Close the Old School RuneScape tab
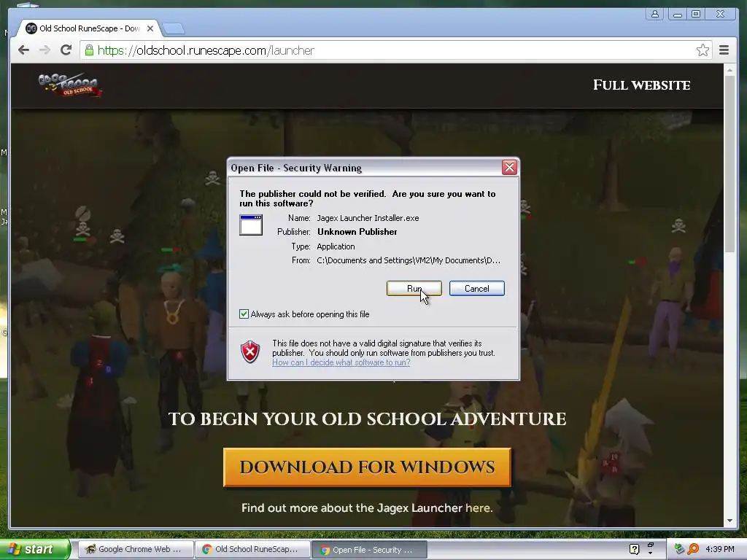This screenshot has height=560, width=747. [x=150, y=28]
